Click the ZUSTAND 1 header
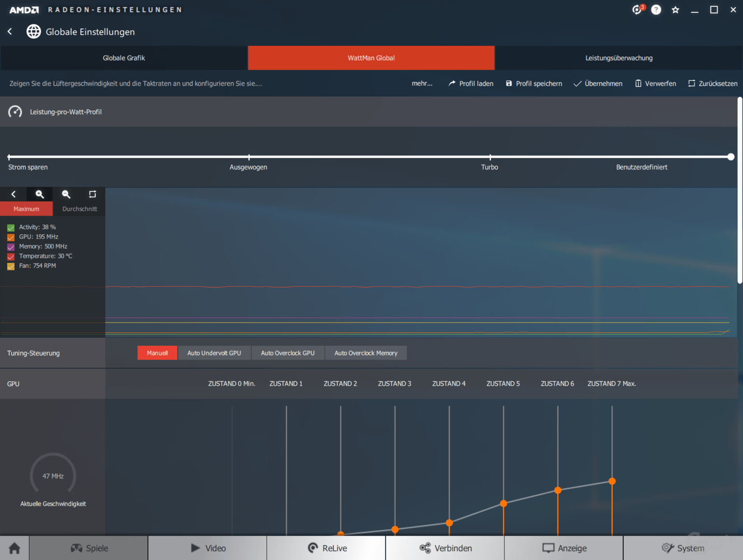Image resolution: width=743 pixels, height=560 pixels. click(x=286, y=384)
